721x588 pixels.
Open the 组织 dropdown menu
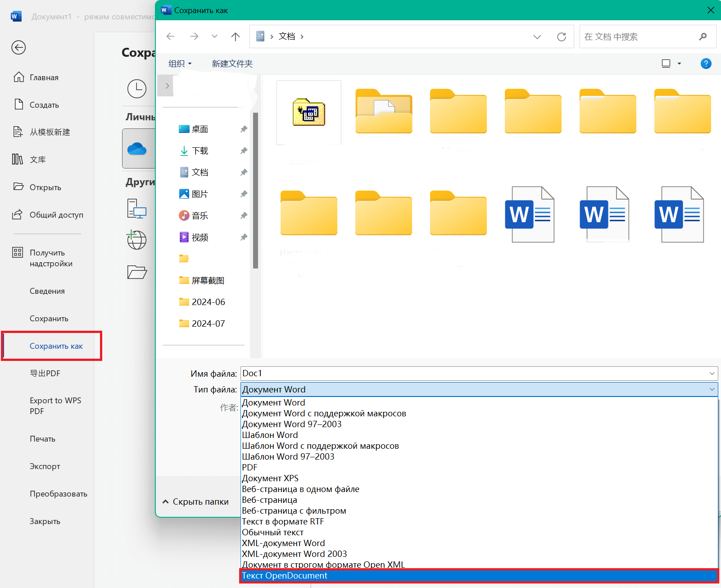[x=179, y=64]
